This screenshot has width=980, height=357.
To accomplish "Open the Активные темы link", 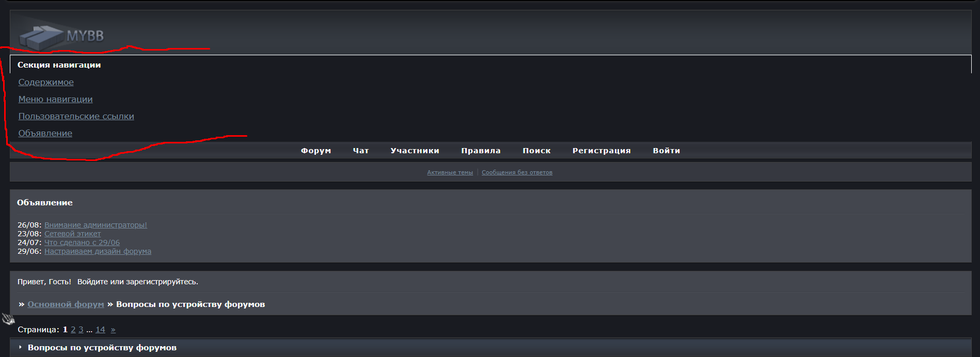I will point(450,172).
